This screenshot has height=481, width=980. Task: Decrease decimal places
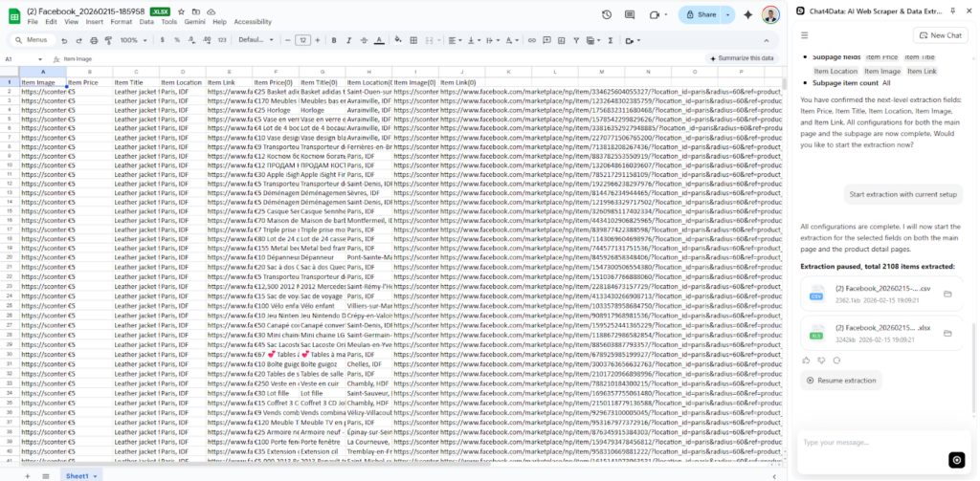coord(191,40)
